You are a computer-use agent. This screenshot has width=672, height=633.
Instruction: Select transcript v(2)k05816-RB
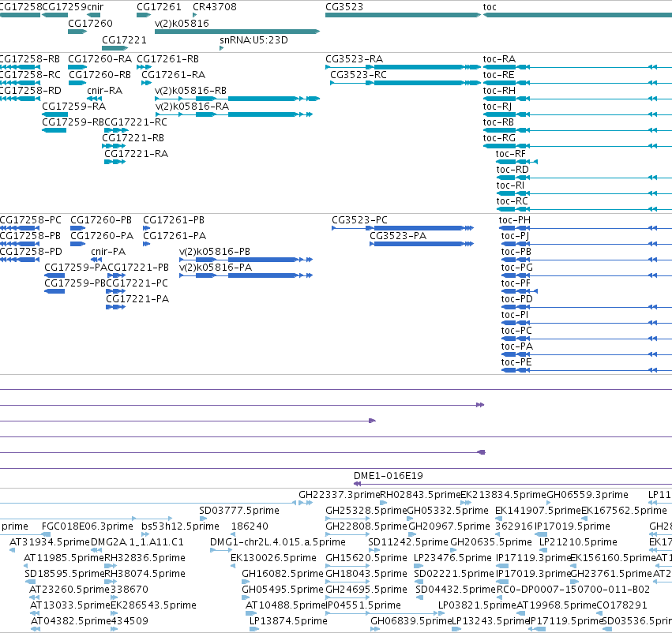click(x=237, y=99)
